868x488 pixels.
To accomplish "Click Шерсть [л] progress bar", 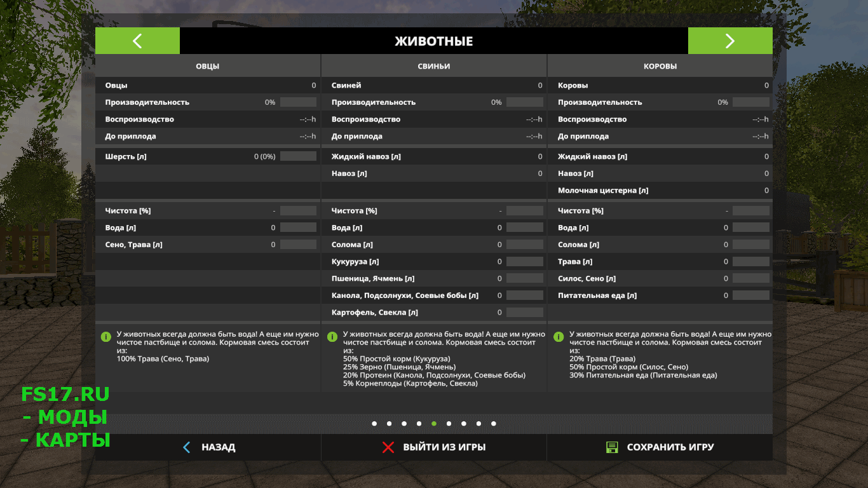I will [298, 156].
